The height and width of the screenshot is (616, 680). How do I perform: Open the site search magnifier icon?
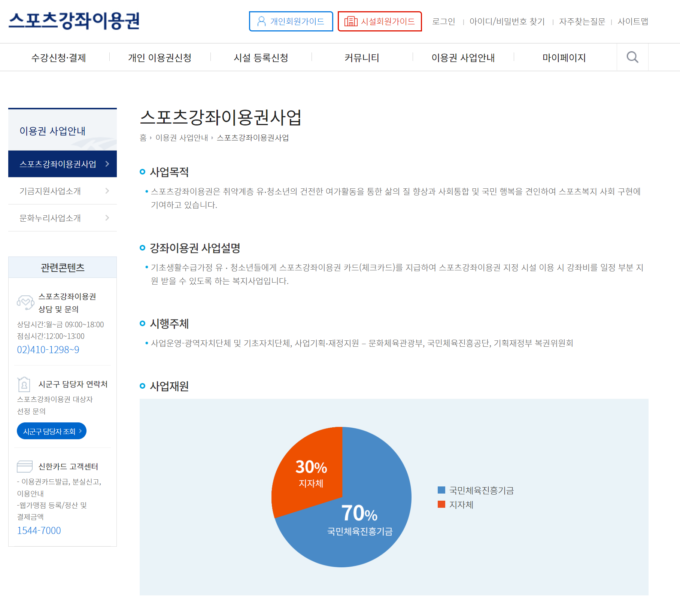633,57
